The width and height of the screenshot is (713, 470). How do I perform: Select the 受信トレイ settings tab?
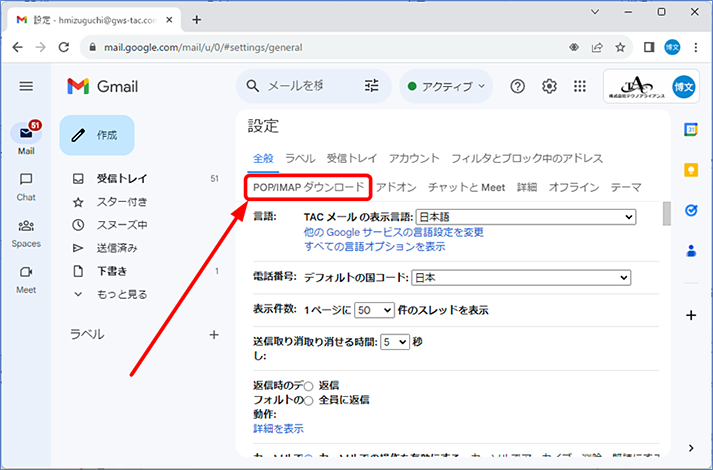[352, 158]
